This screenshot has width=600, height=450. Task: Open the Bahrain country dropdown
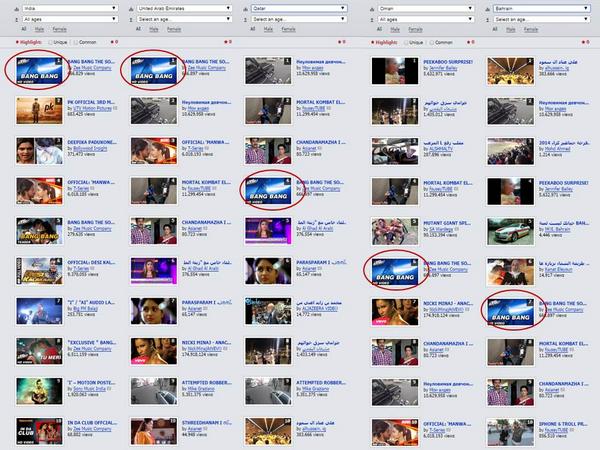tap(541, 8)
